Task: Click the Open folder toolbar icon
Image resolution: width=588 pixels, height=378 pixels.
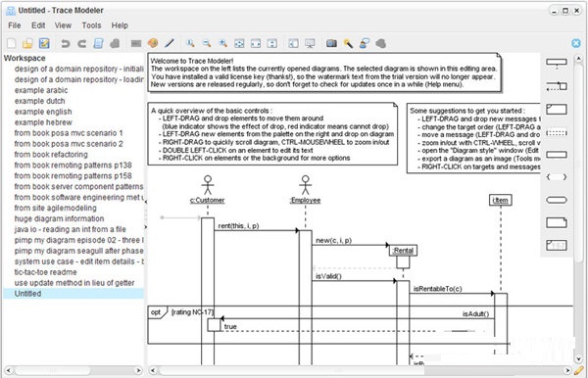Action: [27, 43]
